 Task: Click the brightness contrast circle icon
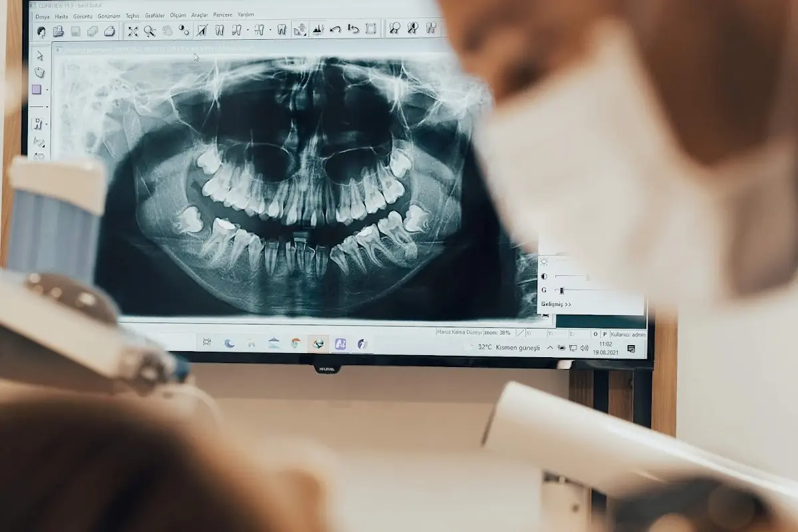pyautogui.click(x=184, y=31)
